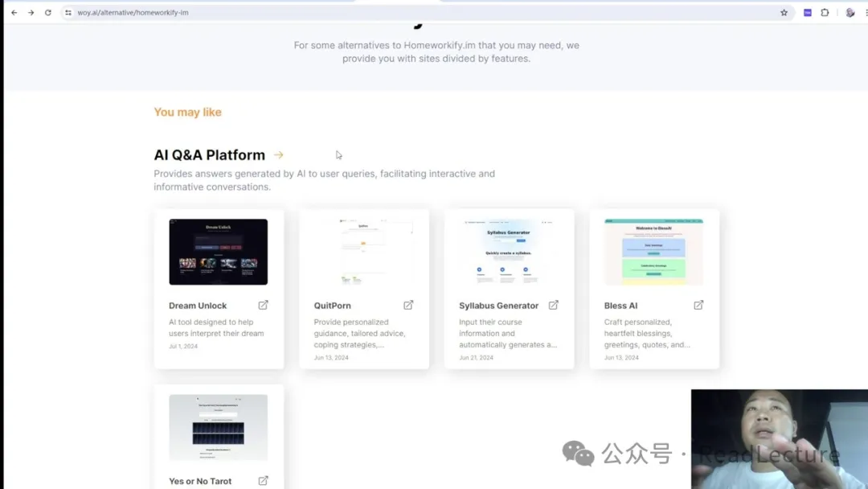
Task: Open the Dream Unlock title link
Action: [198, 306]
